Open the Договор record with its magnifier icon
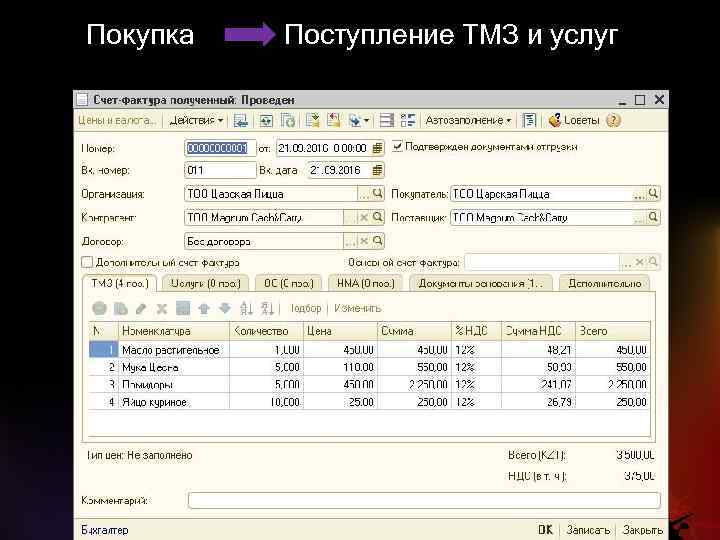Viewport: 720px width, 540px height. (x=377, y=241)
